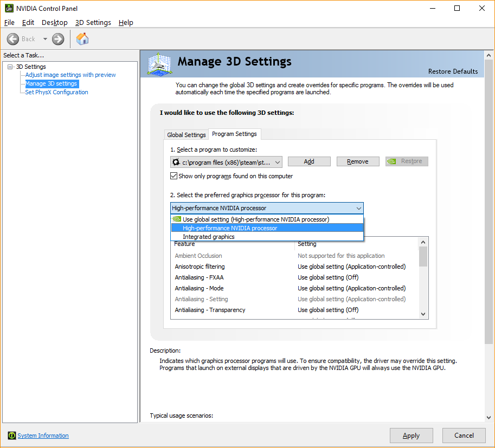This screenshot has height=448, width=495.
Task: Go to Home using house icon
Action: [x=82, y=39]
